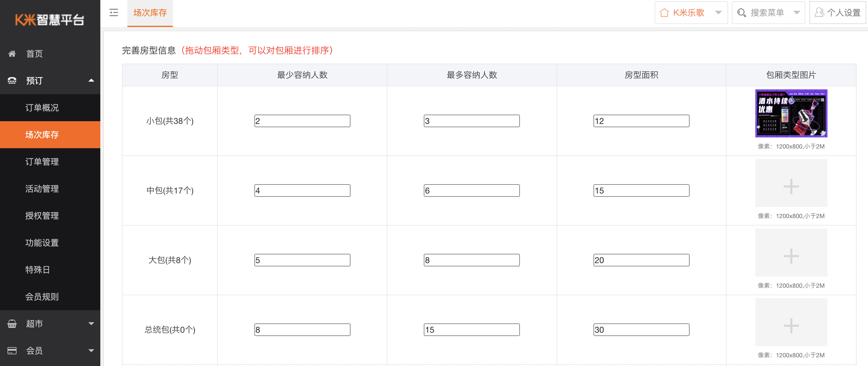Click 总统包 minimum capacity field showing 8
This screenshot has width=868, height=366.
point(302,330)
